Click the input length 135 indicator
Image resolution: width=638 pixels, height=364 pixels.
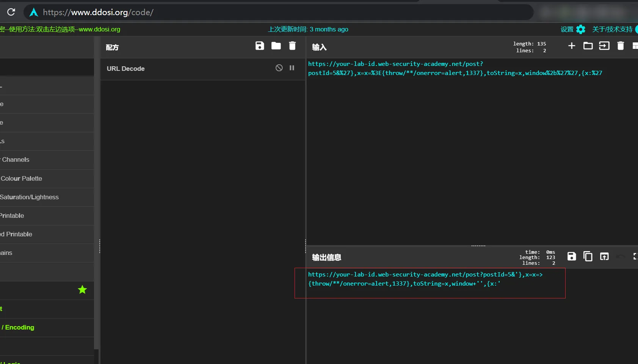(x=530, y=44)
